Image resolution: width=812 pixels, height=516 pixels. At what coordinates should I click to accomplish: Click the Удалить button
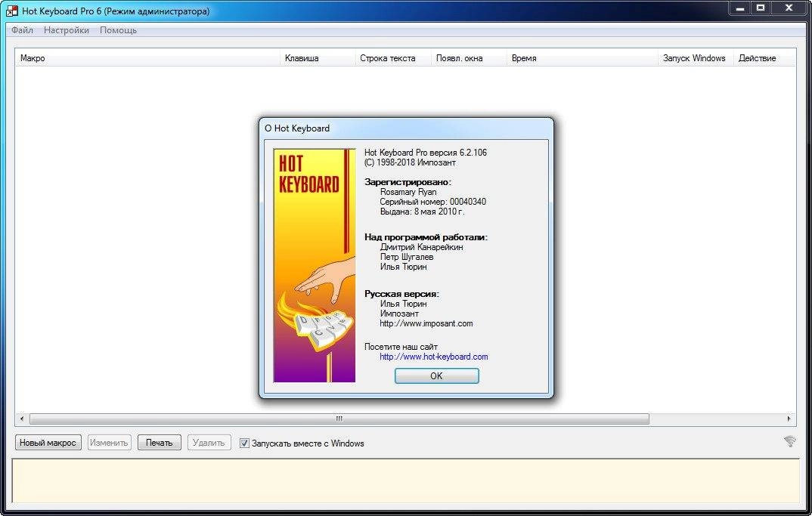point(209,443)
